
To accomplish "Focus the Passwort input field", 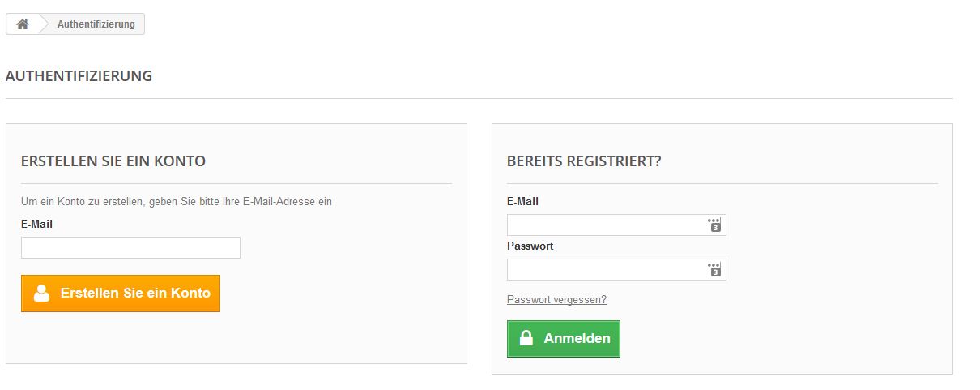I will point(606,269).
